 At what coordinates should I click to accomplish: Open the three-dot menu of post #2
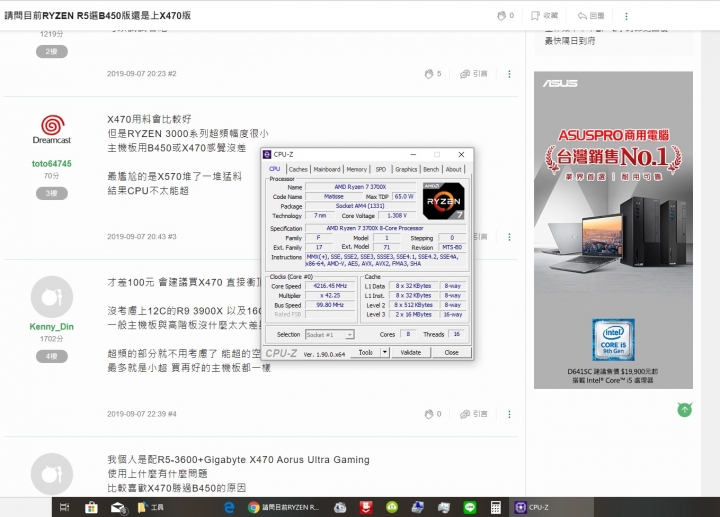click(509, 74)
